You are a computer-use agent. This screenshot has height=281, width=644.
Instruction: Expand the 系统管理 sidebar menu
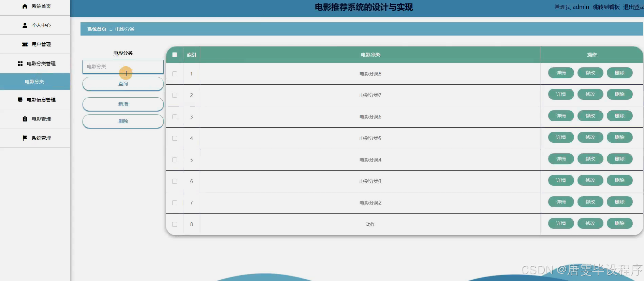[x=35, y=138]
